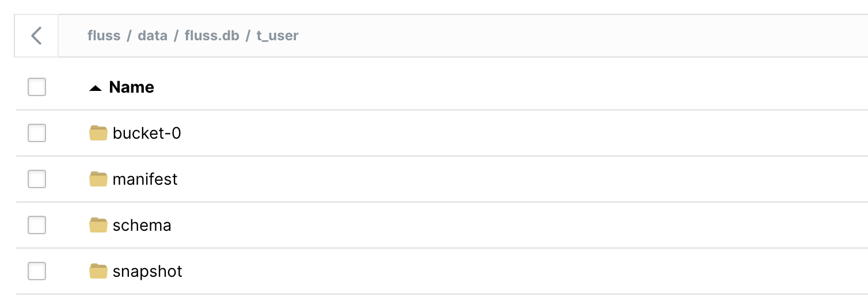Click the back arrow chevron
The height and width of the screenshot is (305, 868).
[x=36, y=36]
